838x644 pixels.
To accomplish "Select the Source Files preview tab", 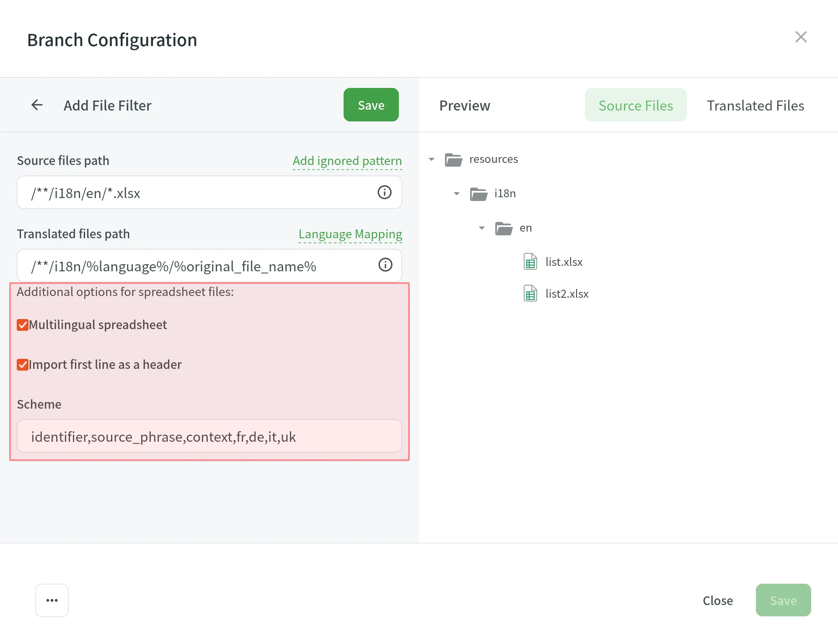I will point(635,104).
